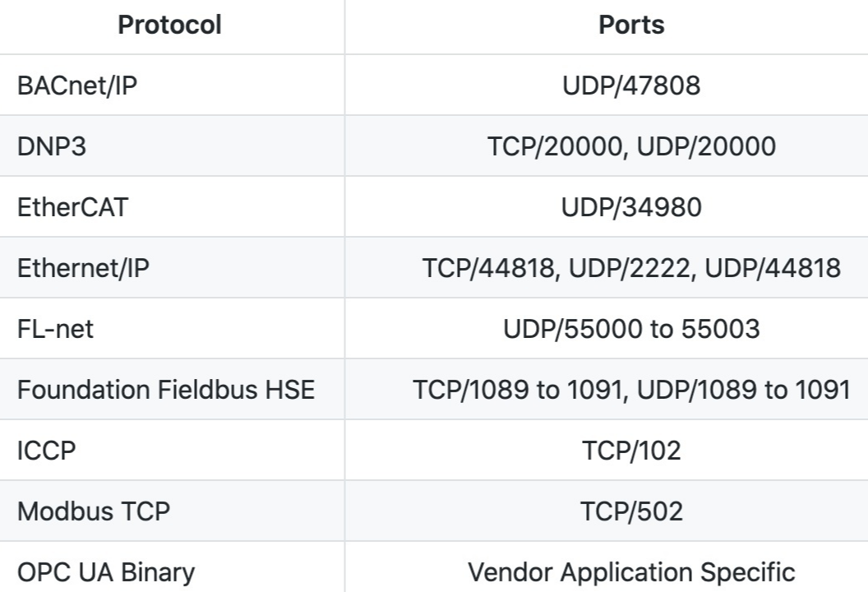This screenshot has width=868, height=592.
Task: Select the FL-net protocol cell
Action: [x=172, y=328]
